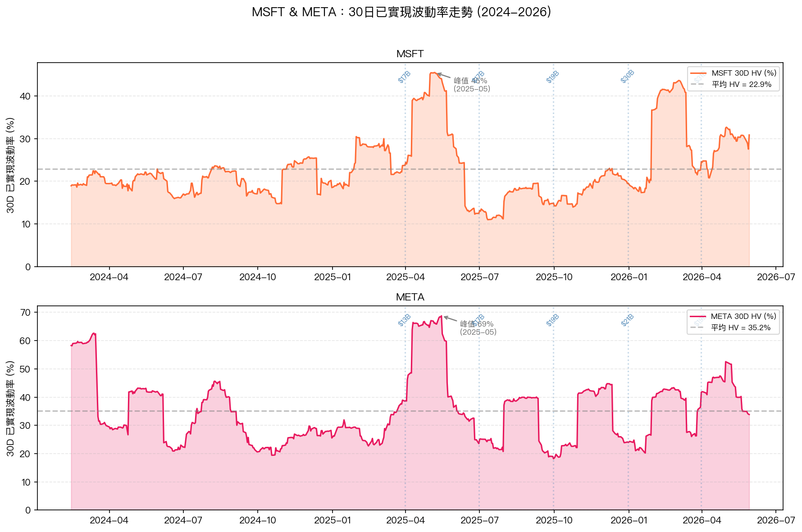Click the 2025-04 x-axis tick in the META chart
Image resolution: width=802 pixels, height=532 pixels.
406,520
